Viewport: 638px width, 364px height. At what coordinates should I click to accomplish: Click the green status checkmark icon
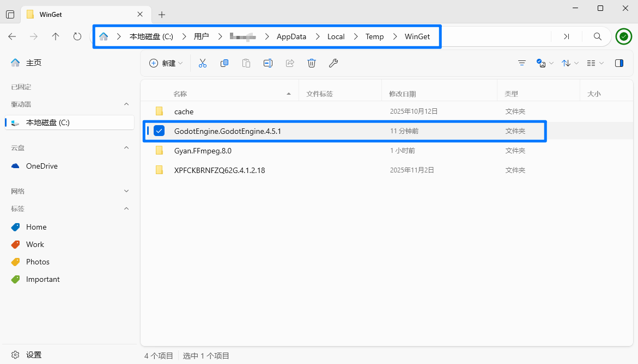click(x=624, y=36)
